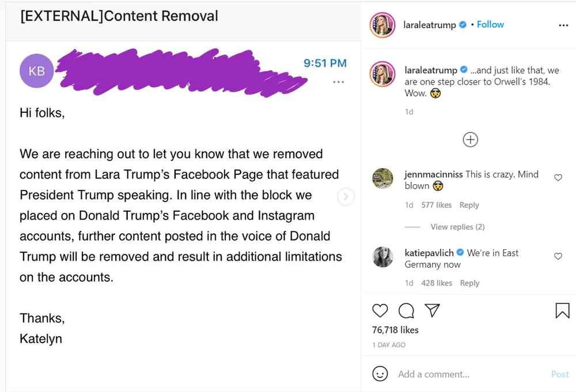Open laraleatrump profile picture in header
This screenshot has height=392, width=576.
point(382,25)
